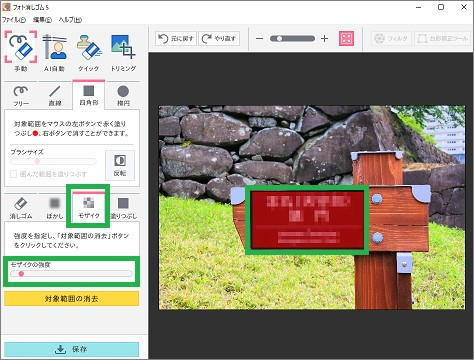Choose the フリー freehand selection tab
This screenshot has height=360, width=474.
21,96
